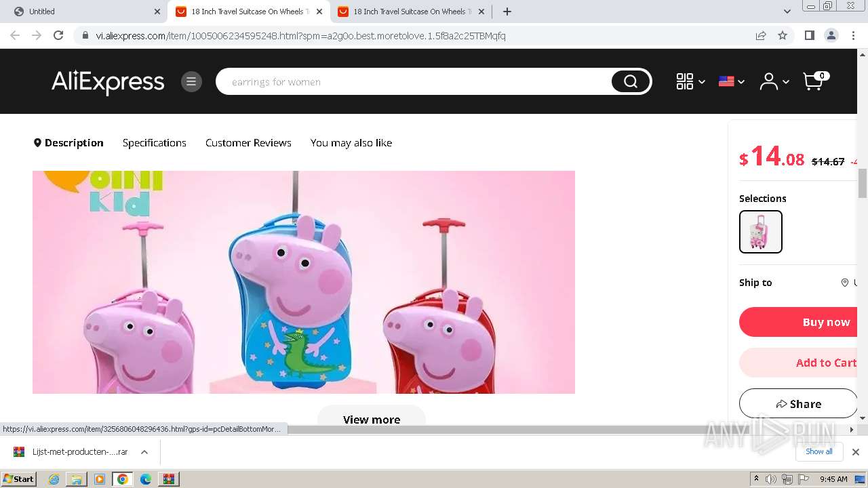Click the horizontal scrollbar right arrow
This screenshot has width=868, height=488.
(x=852, y=430)
